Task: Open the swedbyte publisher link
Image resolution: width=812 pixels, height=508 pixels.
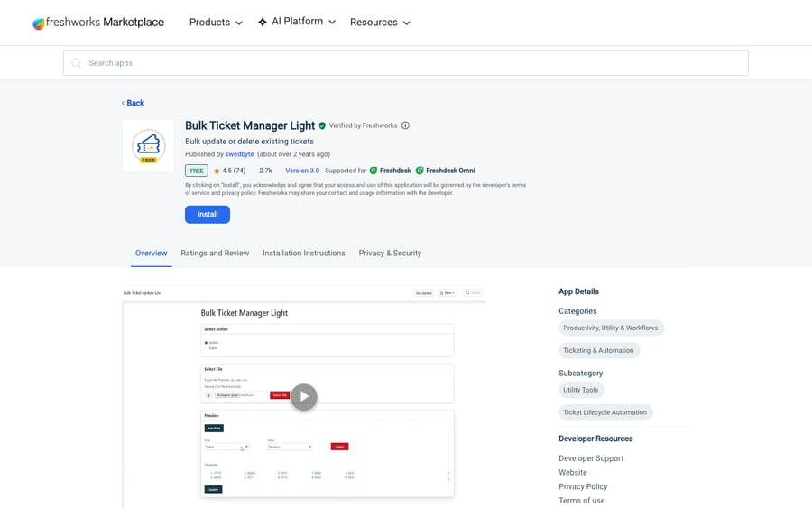Action: click(239, 154)
